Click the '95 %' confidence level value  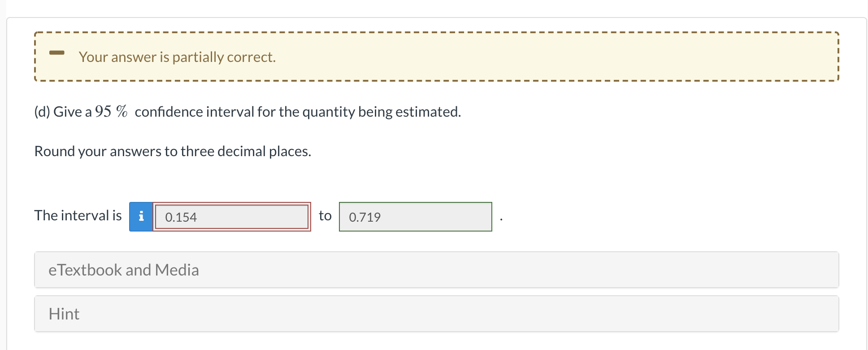point(111,111)
